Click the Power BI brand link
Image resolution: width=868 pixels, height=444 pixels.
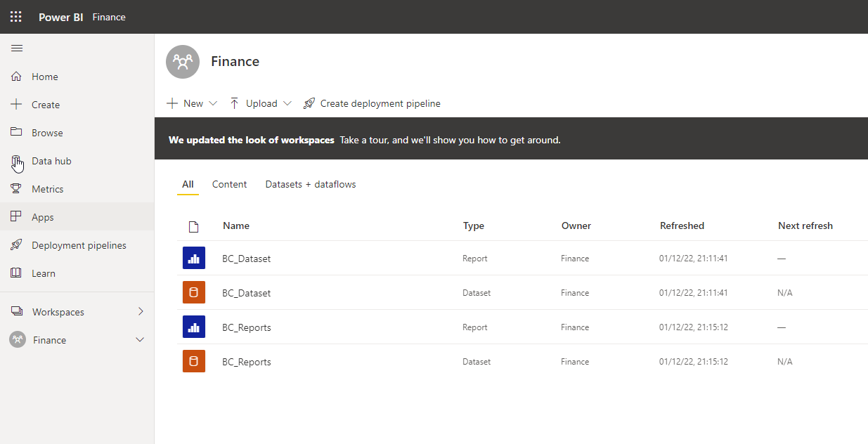pyautogui.click(x=61, y=17)
